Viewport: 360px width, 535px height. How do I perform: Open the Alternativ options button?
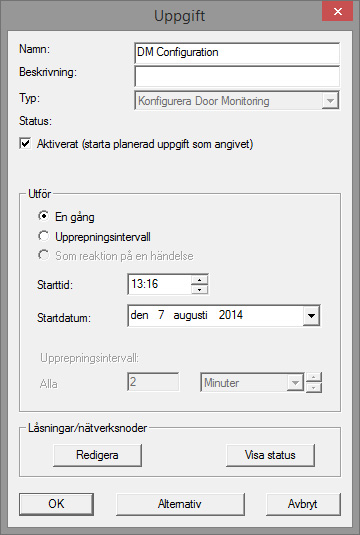click(x=180, y=504)
